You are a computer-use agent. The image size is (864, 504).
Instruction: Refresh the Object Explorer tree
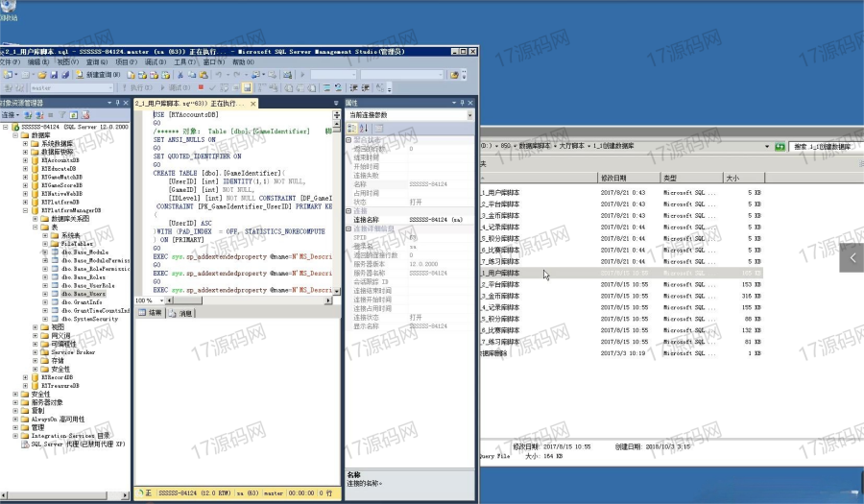73,115
